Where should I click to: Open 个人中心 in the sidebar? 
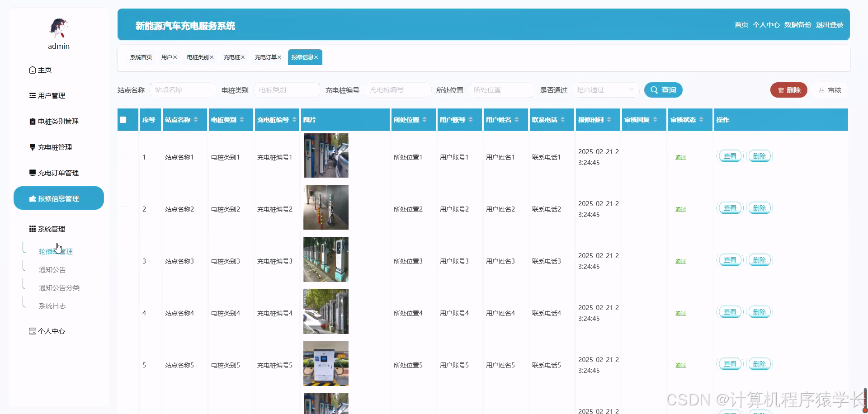pos(47,331)
